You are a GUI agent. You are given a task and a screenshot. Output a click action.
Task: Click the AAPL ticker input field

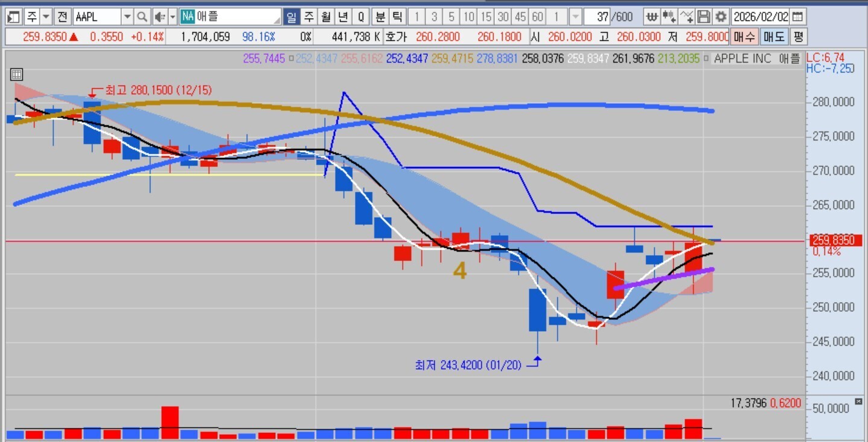pyautogui.click(x=97, y=16)
